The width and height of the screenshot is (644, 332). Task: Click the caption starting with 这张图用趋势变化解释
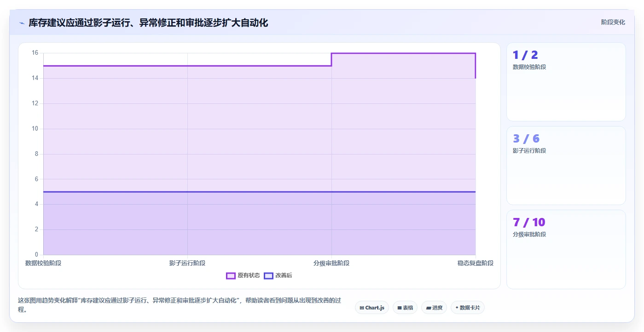click(x=180, y=305)
